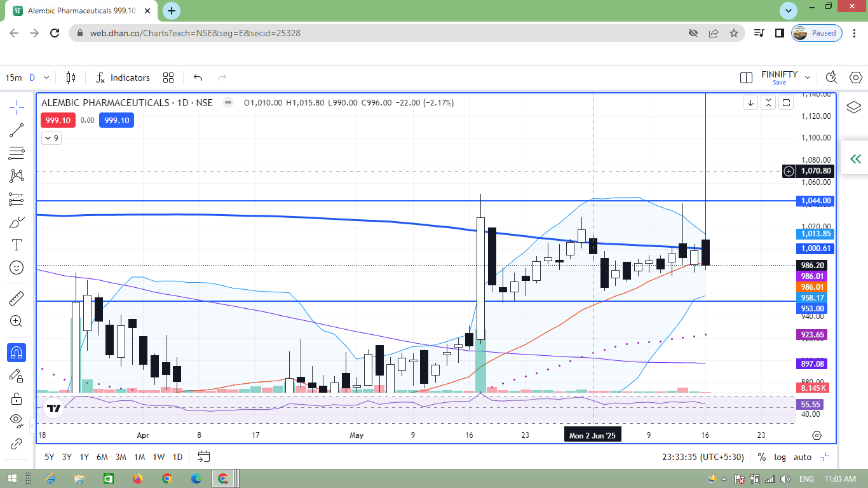Open the linked drawings tool at sidebar bottom
This screenshot has width=868, height=488.
(17, 444)
